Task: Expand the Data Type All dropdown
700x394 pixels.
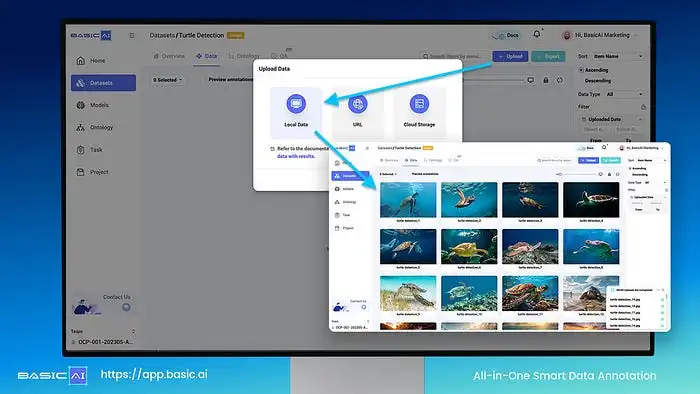Action: coord(624,94)
